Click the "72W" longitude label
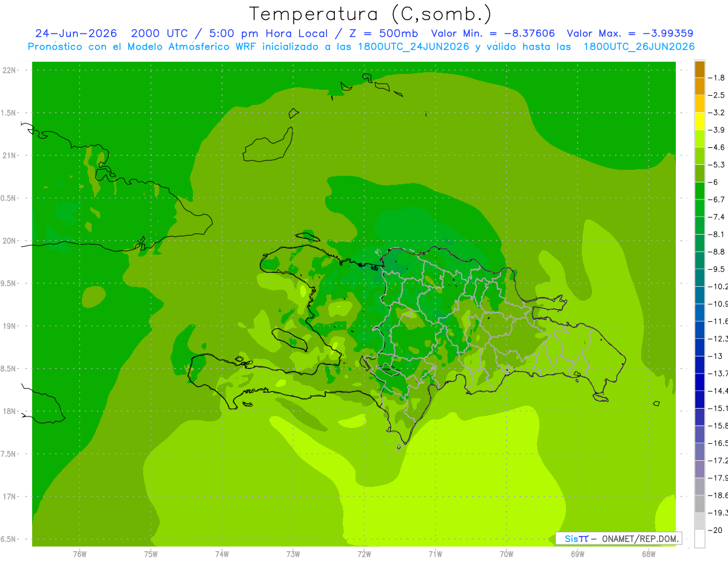This screenshot has width=728, height=562. 364,554
